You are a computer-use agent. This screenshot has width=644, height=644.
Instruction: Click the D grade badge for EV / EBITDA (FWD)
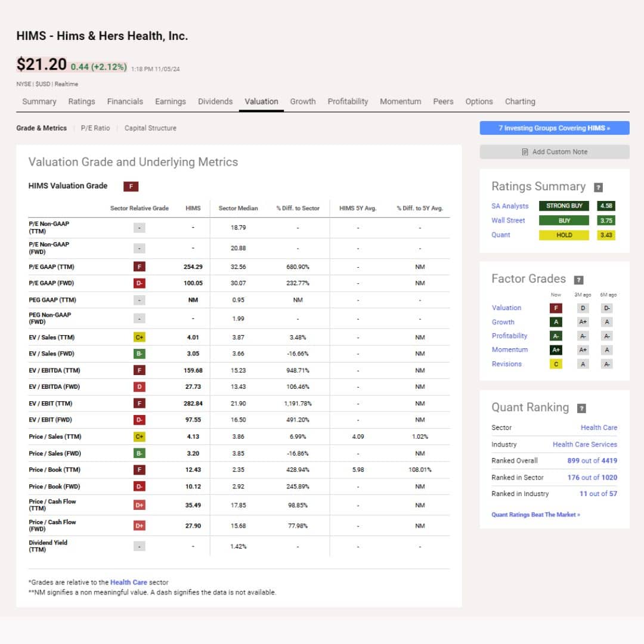pyautogui.click(x=139, y=386)
